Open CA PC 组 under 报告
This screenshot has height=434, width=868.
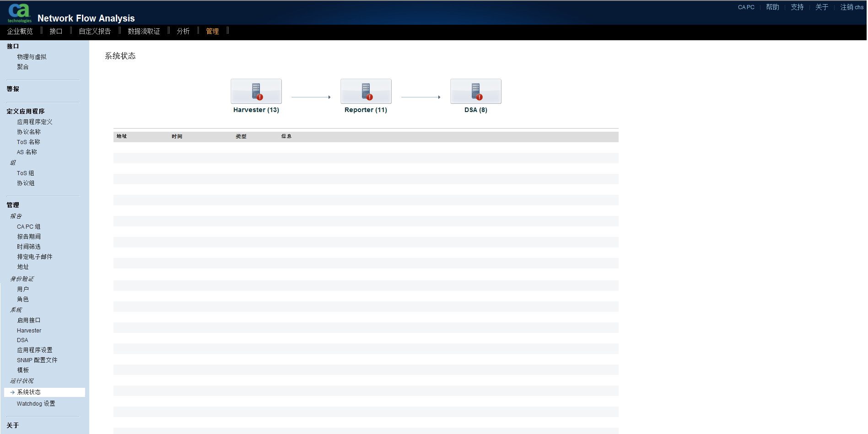pyautogui.click(x=29, y=226)
